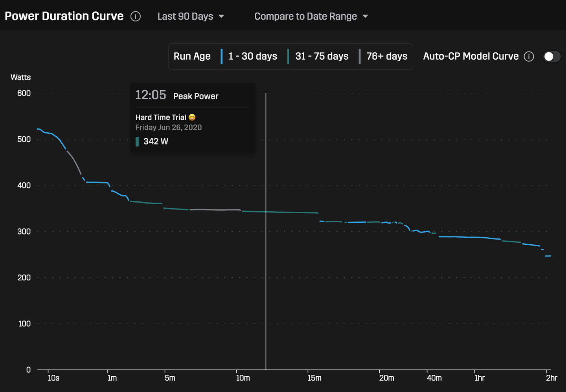The width and height of the screenshot is (566, 392).
Task: Open the Last 90 Days dropdown
Action: (x=185, y=16)
